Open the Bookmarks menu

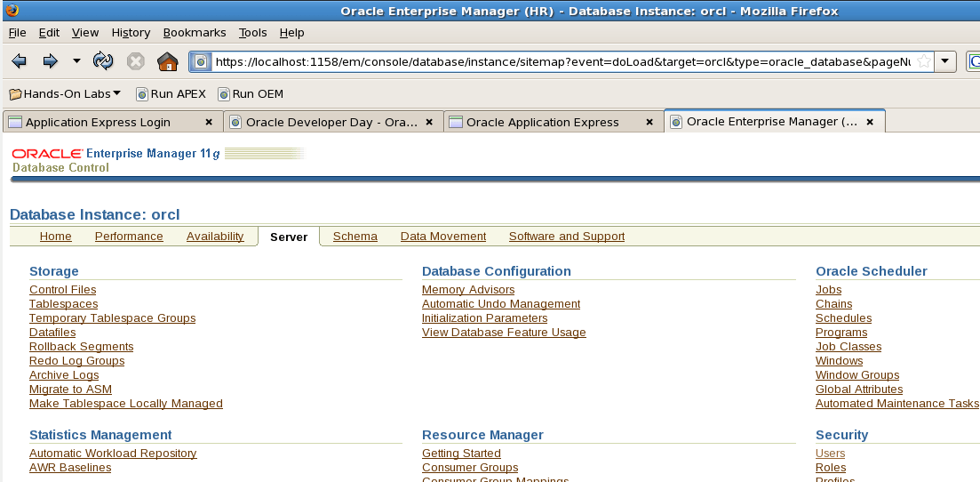click(x=195, y=33)
